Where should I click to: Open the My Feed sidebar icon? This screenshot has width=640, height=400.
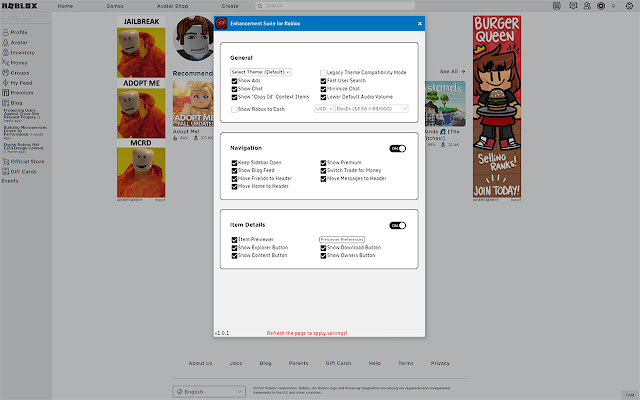coord(6,82)
